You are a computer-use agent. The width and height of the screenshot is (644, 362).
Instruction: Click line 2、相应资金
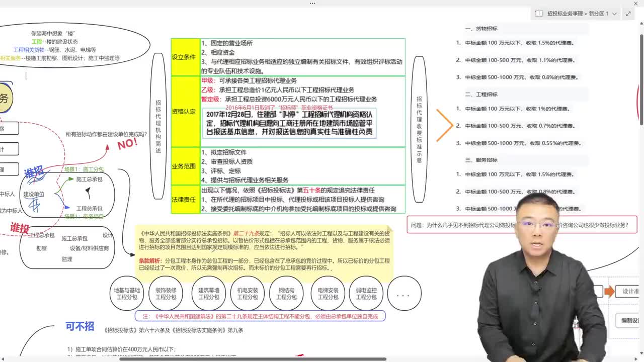pos(218,53)
